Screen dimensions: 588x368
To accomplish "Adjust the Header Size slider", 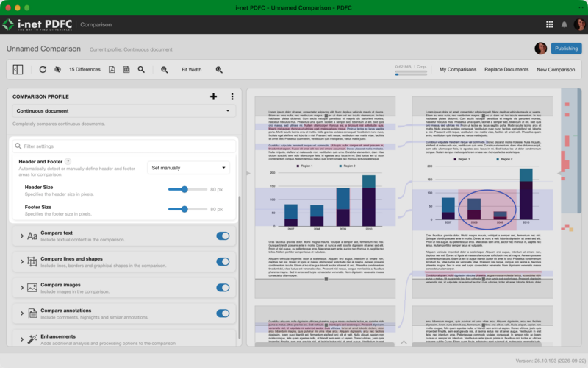I will [x=187, y=189].
